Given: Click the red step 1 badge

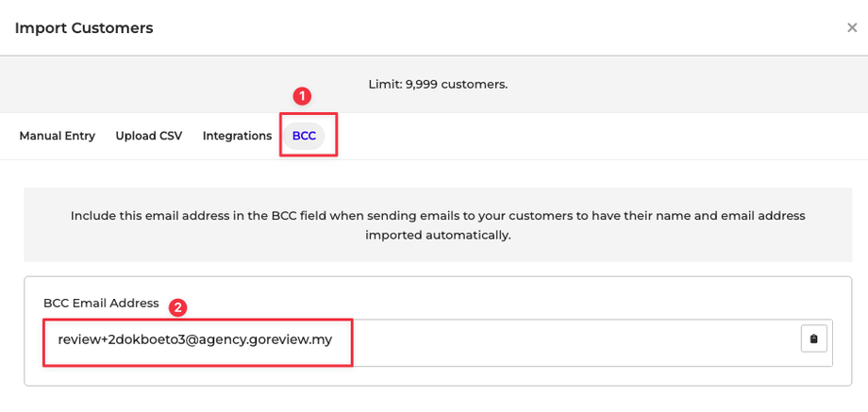Looking at the screenshot, I should (x=302, y=95).
